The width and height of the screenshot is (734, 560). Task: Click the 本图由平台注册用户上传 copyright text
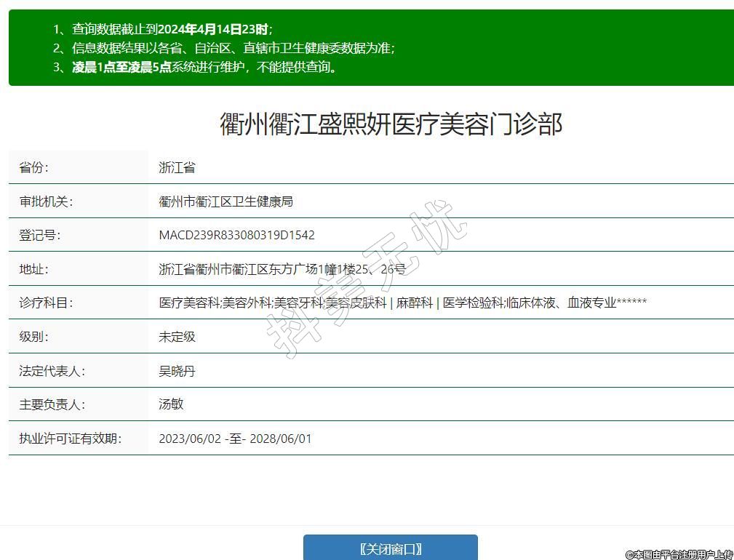(679, 554)
